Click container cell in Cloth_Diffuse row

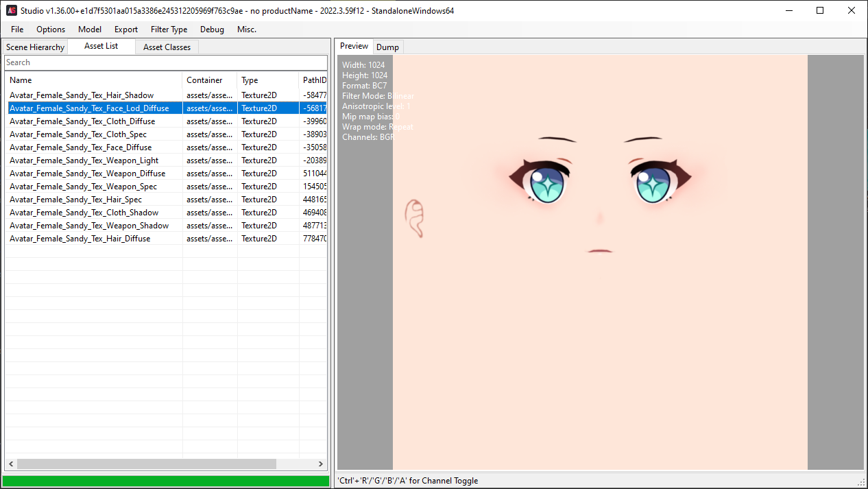pyautogui.click(x=210, y=121)
